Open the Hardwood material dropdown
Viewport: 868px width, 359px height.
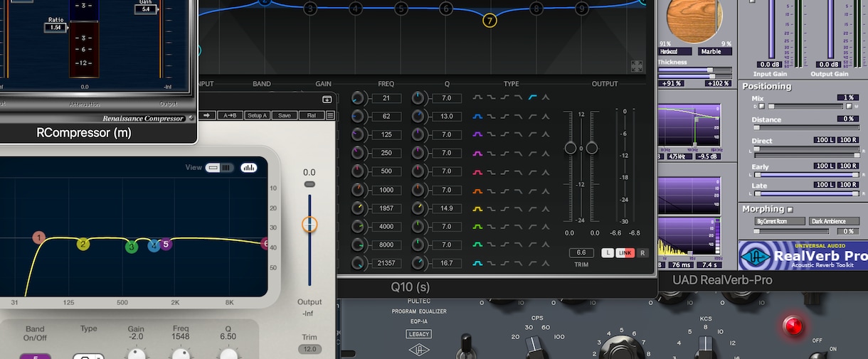675,51
